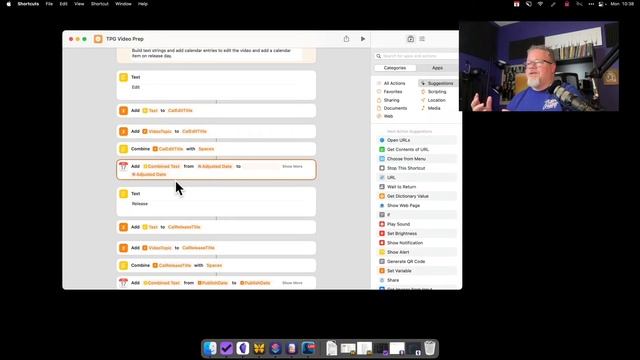Select the Get Contents of URL icon
Viewport: 640px width, 360px height.
coord(382,149)
